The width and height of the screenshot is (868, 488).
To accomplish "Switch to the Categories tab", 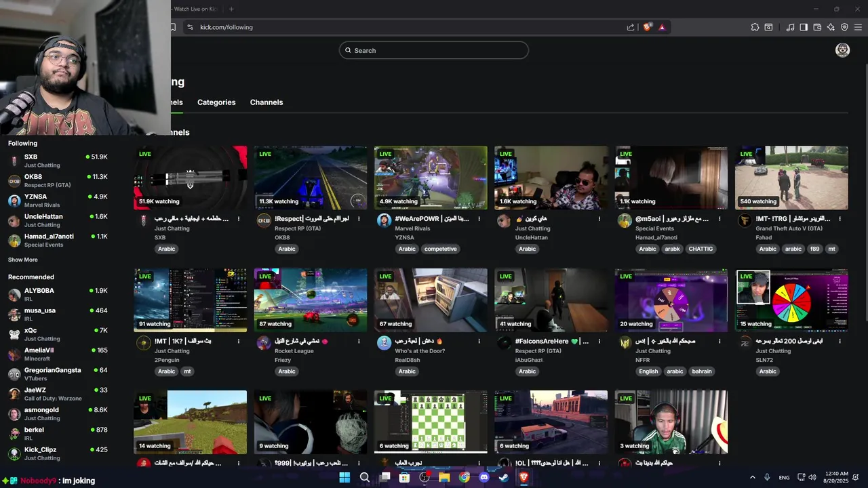I will [216, 102].
